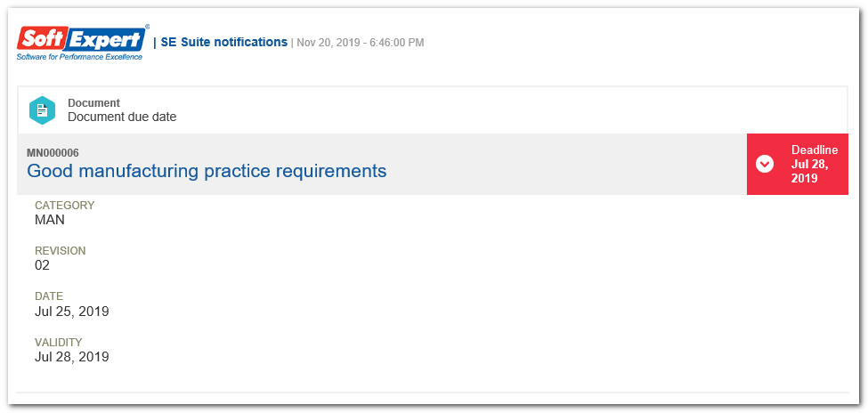868x413 pixels.
Task: Expand the deadline chevron arrow icon
Action: pyautogui.click(x=765, y=164)
